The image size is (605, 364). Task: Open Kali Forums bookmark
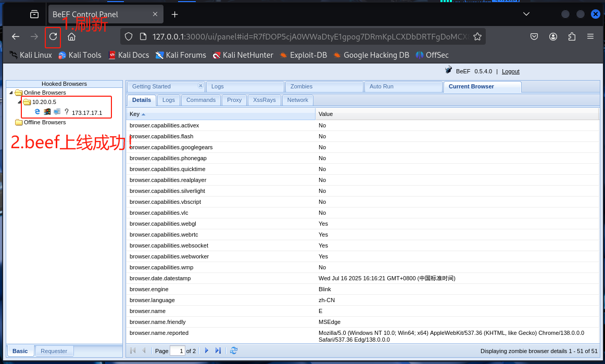point(181,55)
